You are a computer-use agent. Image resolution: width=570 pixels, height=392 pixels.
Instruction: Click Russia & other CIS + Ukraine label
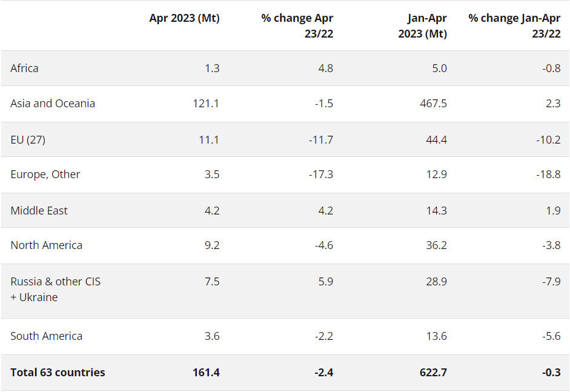tap(55, 290)
